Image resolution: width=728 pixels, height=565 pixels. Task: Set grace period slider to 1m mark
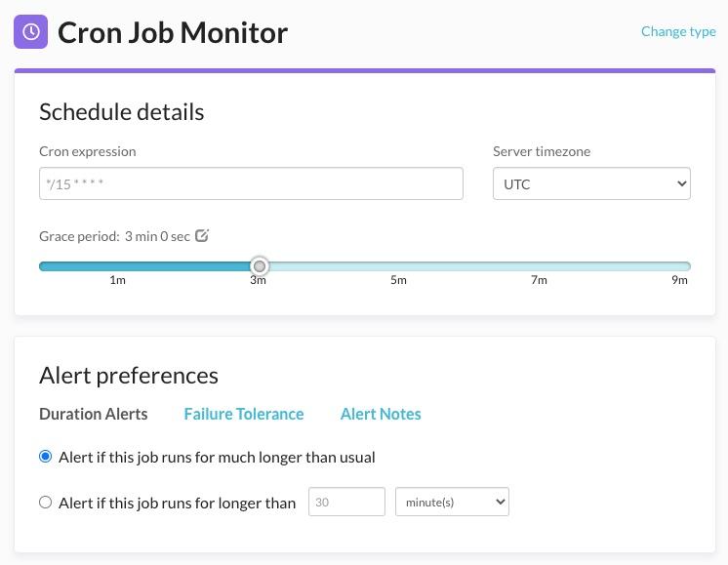point(117,266)
